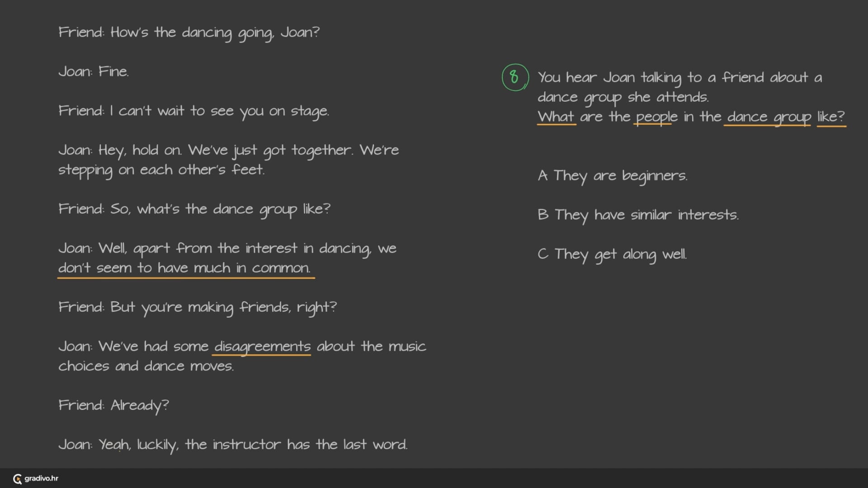Click the line "I can't wait to see you"
868x488 pixels.
click(193, 111)
